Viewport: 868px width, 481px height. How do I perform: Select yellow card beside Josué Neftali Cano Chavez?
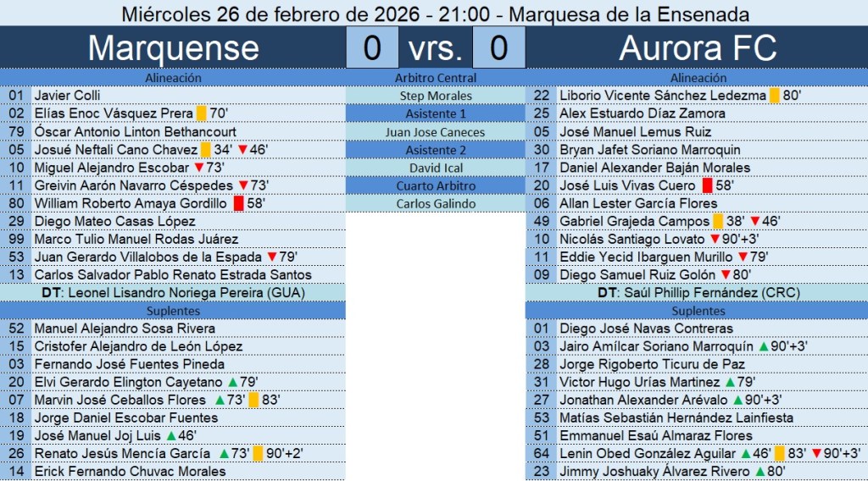point(206,150)
